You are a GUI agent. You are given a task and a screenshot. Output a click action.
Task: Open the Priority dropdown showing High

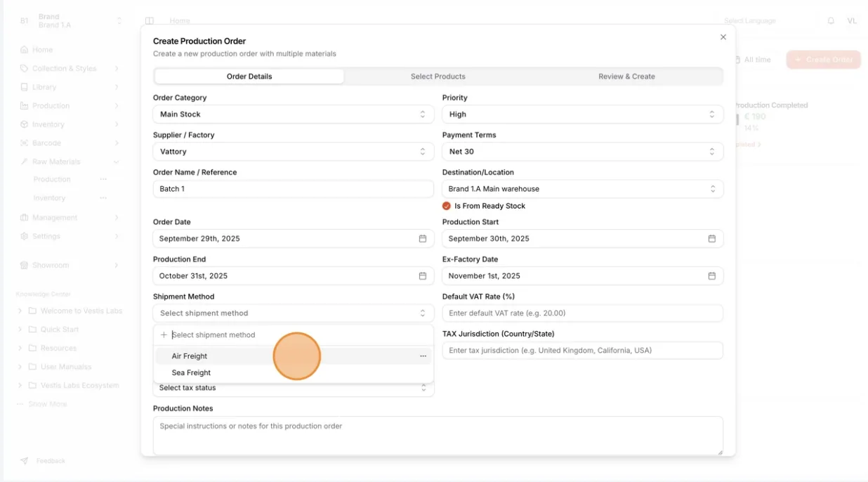click(x=583, y=115)
